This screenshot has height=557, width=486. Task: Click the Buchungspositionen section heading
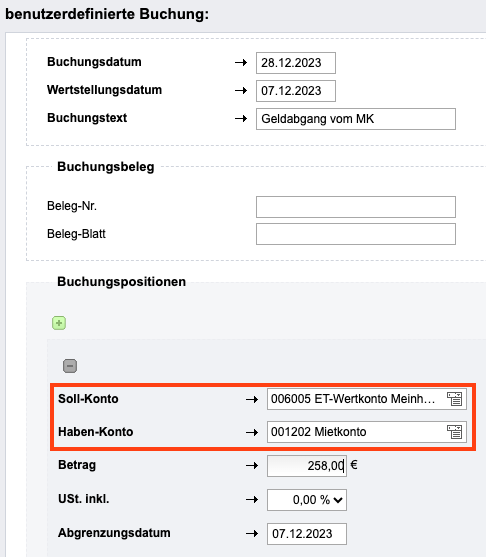click(x=122, y=282)
